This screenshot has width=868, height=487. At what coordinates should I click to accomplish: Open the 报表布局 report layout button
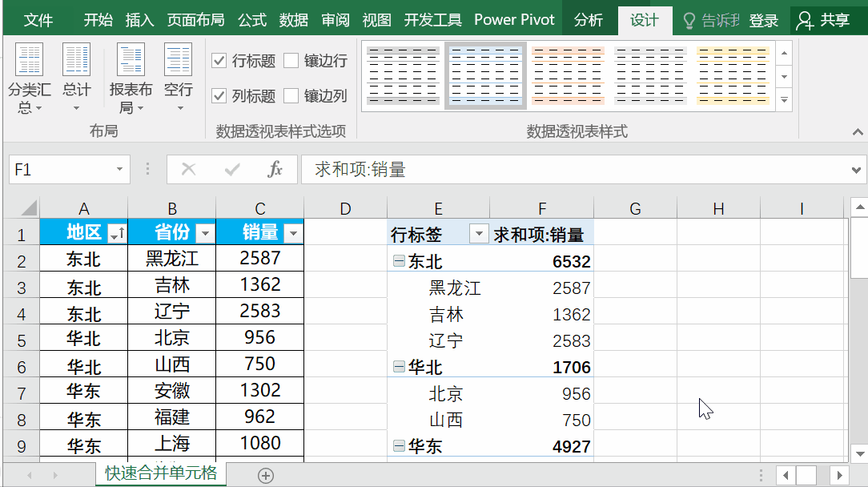click(x=131, y=78)
